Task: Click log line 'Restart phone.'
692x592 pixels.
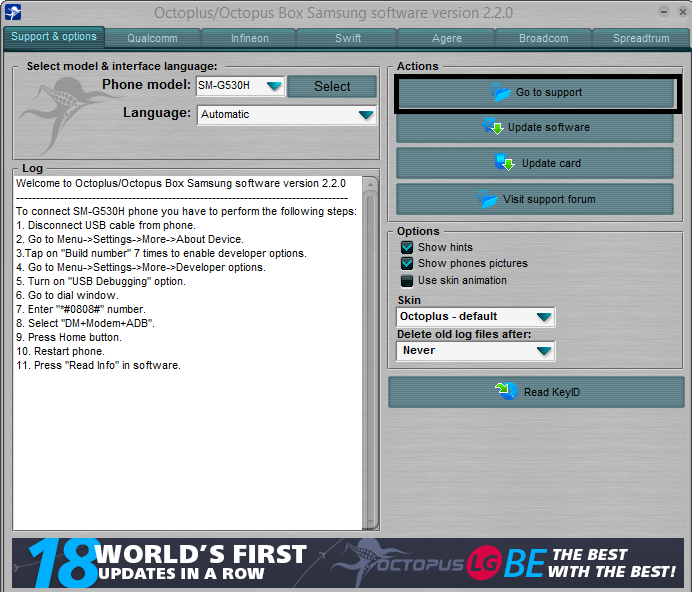Action: (x=60, y=351)
